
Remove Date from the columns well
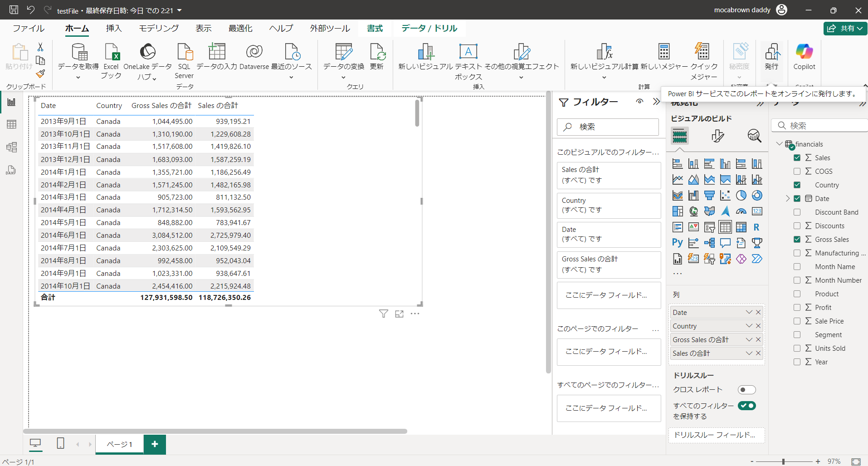(x=758, y=313)
